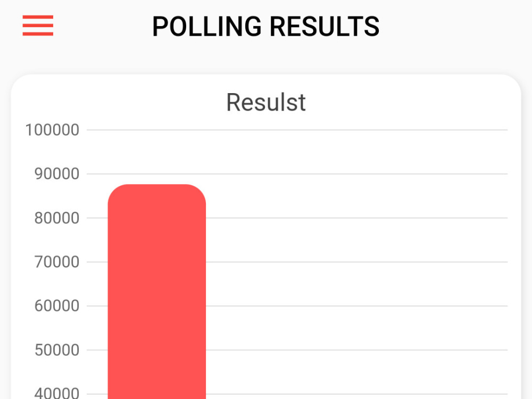Select the 'Resulst' chart title
532x399 pixels.
(x=266, y=102)
